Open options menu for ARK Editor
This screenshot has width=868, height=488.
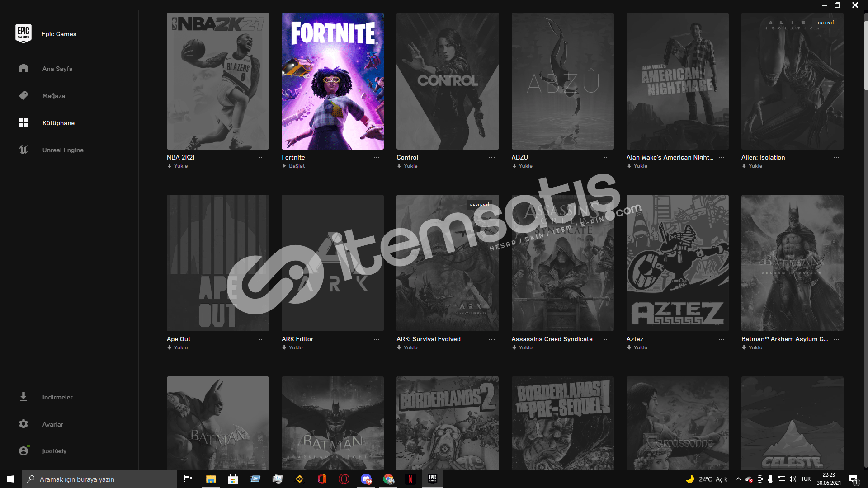(377, 339)
